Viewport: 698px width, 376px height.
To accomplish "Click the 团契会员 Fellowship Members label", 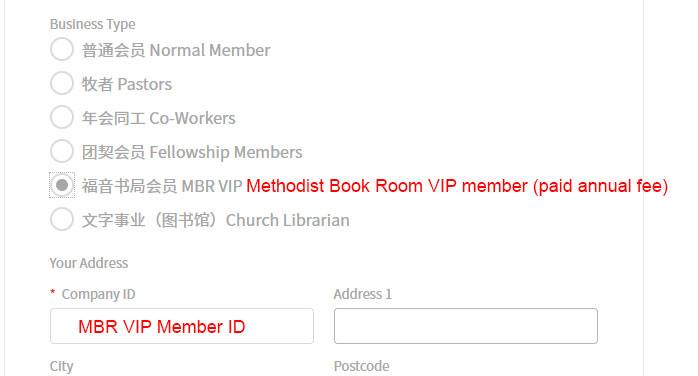I will pos(192,152).
